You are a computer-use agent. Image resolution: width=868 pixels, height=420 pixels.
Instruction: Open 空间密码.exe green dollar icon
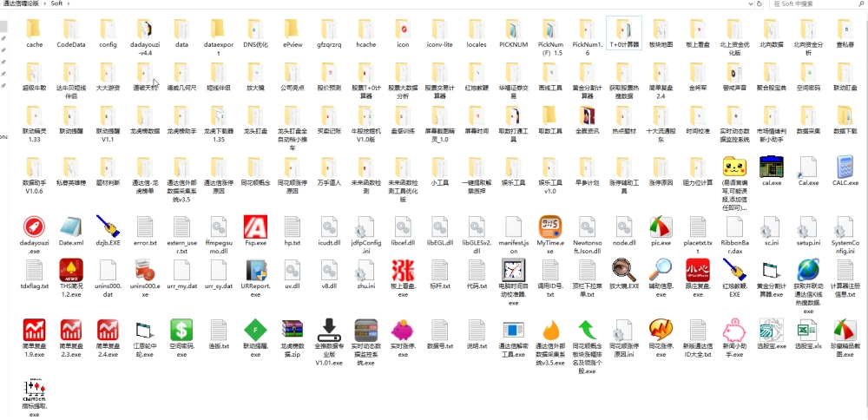[181, 330]
